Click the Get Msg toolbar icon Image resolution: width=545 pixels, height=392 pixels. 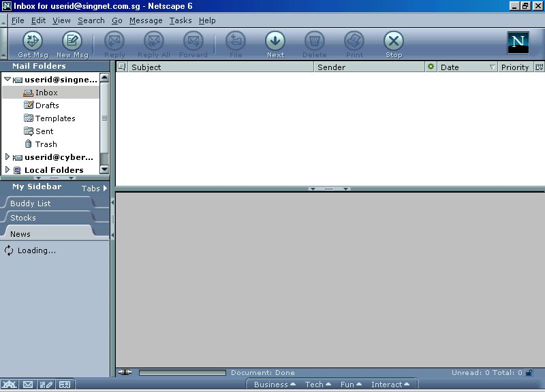tap(33, 41)
